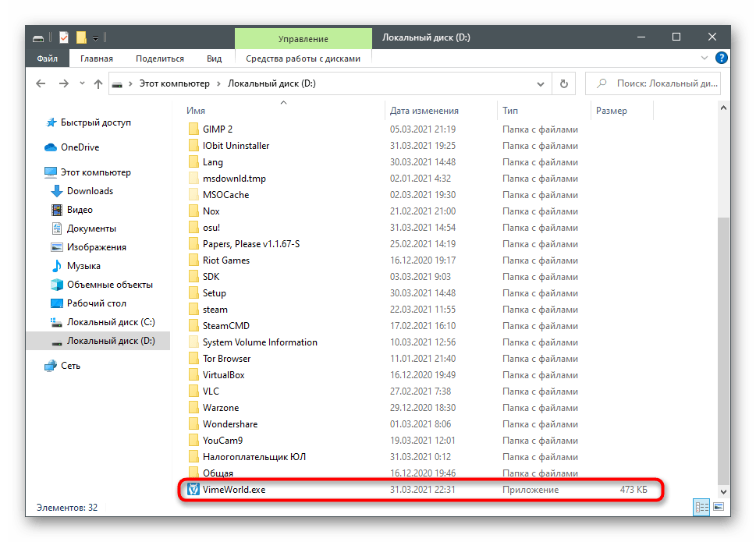Select the Wondershare folder name

pos(230,424)
